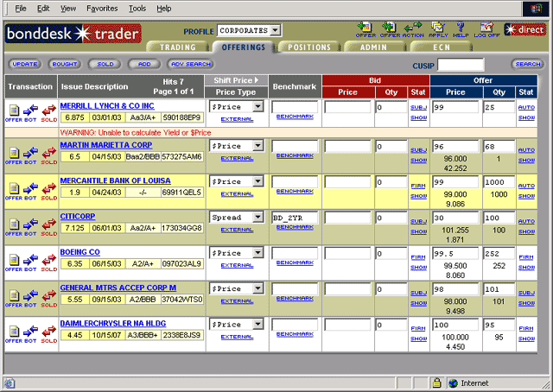Click the Bot icon for Citicorp row

coord(31,227)
